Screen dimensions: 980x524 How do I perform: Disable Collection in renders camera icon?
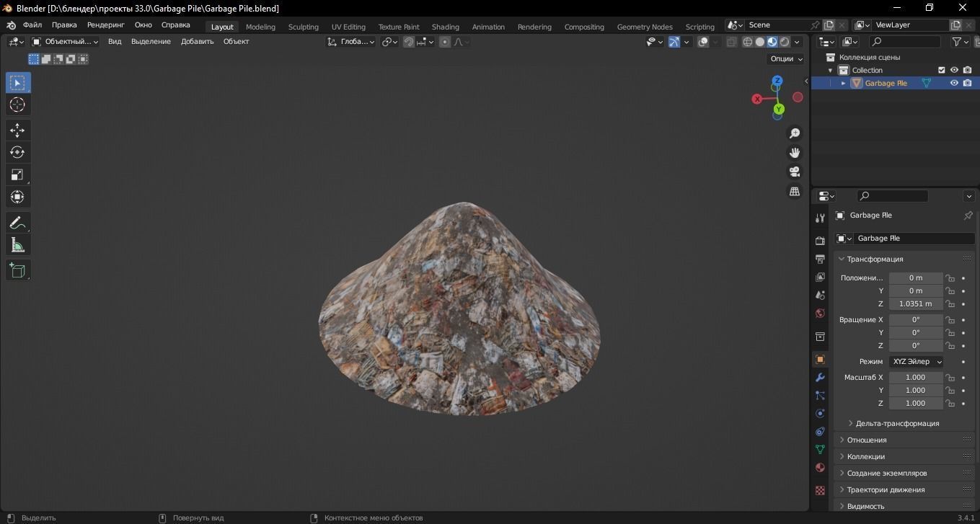click(967, 70)
